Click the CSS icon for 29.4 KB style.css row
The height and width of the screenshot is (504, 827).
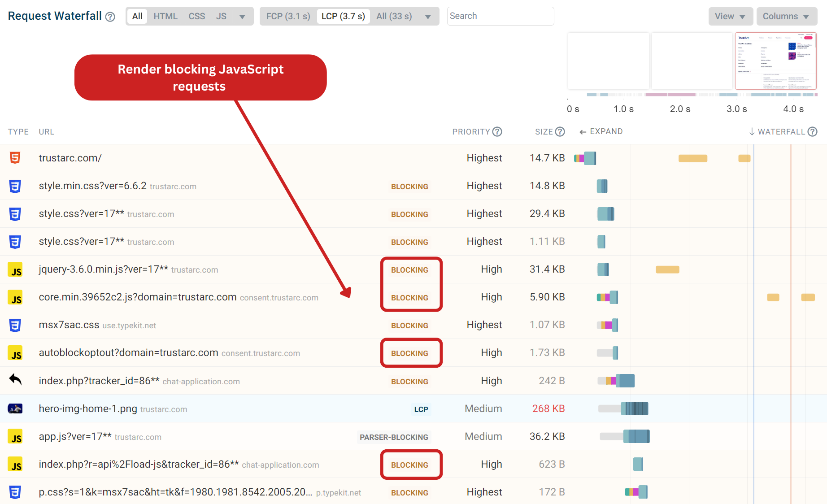[15, 213]
